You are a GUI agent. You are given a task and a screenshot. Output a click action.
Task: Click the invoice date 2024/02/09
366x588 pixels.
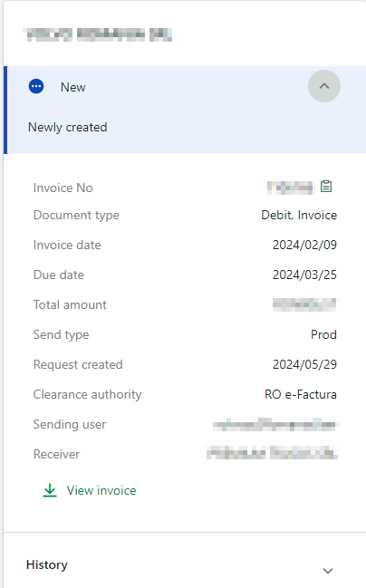coord(304,245)
